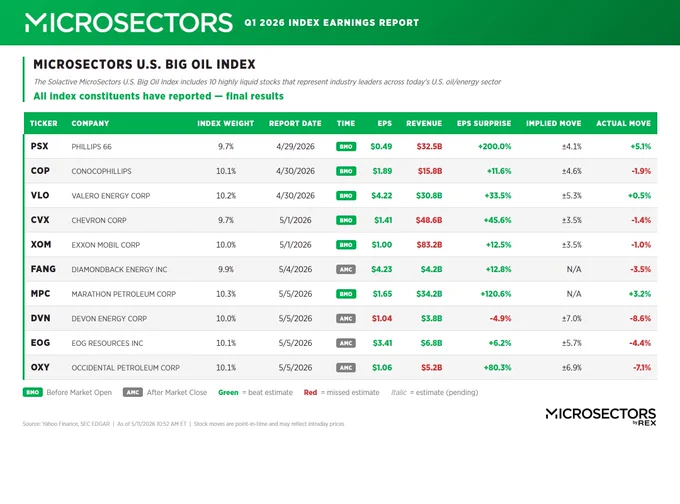Click the BMO badge in the Exxon Mobil row

pos(346,245)
